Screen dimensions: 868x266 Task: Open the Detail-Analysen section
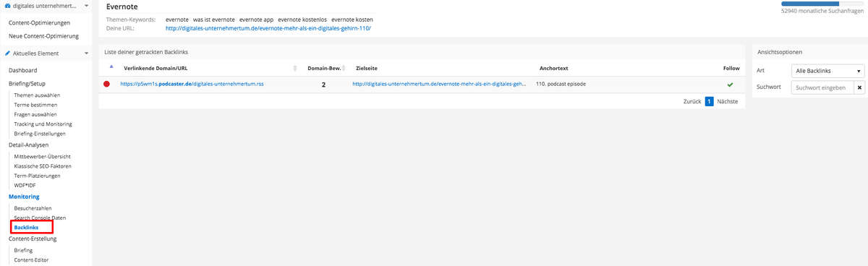[28, 145]
